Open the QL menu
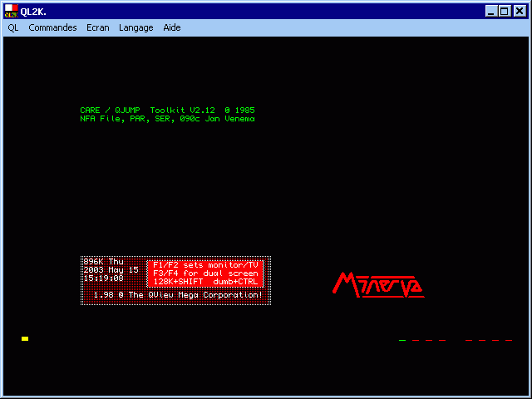 pos(13,27)
